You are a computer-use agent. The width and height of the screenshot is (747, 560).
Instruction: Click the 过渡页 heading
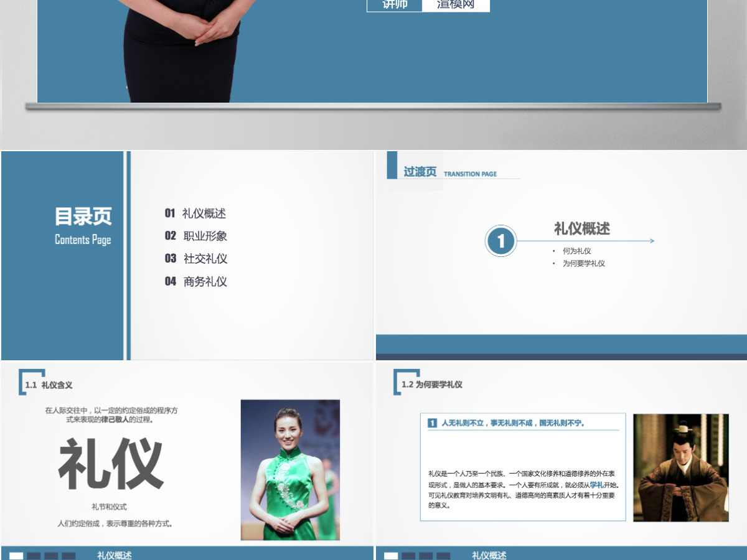[x=420, y=172]
